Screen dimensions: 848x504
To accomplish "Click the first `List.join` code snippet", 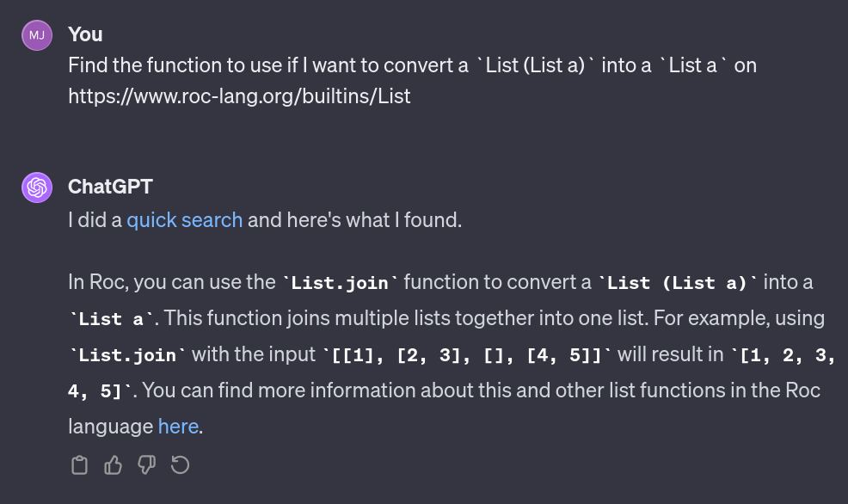I will pyautogui.click(x=340, y=283).
